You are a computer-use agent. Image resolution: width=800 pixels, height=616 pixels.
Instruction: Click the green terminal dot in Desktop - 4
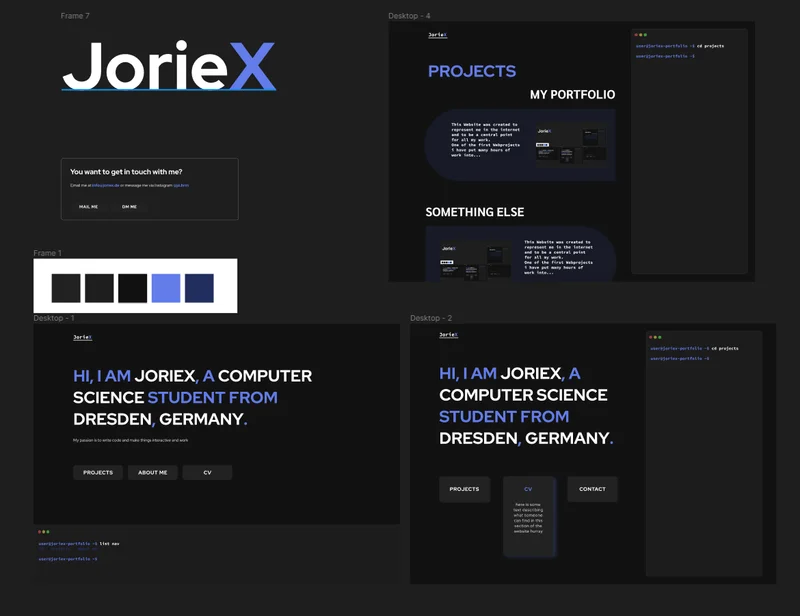(645, 35)
